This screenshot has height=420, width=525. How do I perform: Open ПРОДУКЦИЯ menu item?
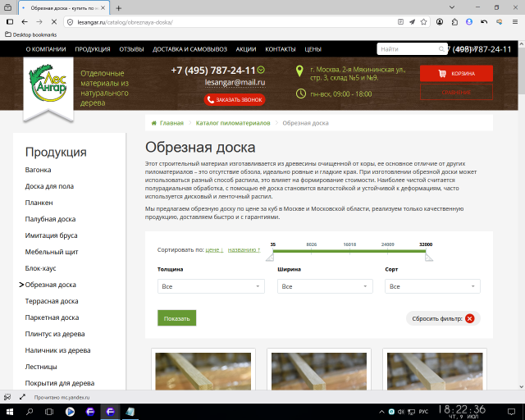pos(93,49)
